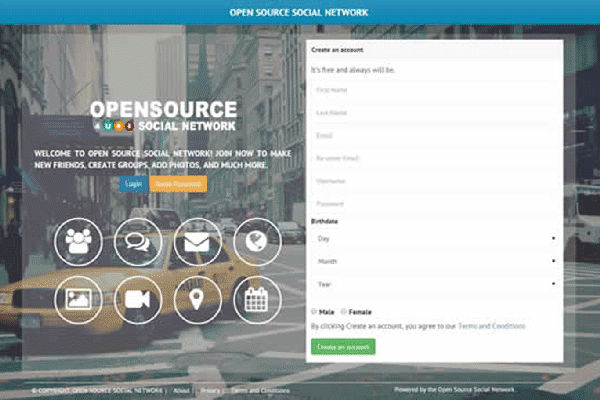Click the envelope messages circle icon
Image resolution: width=600 pixels, height=400 pixels.
197,242
